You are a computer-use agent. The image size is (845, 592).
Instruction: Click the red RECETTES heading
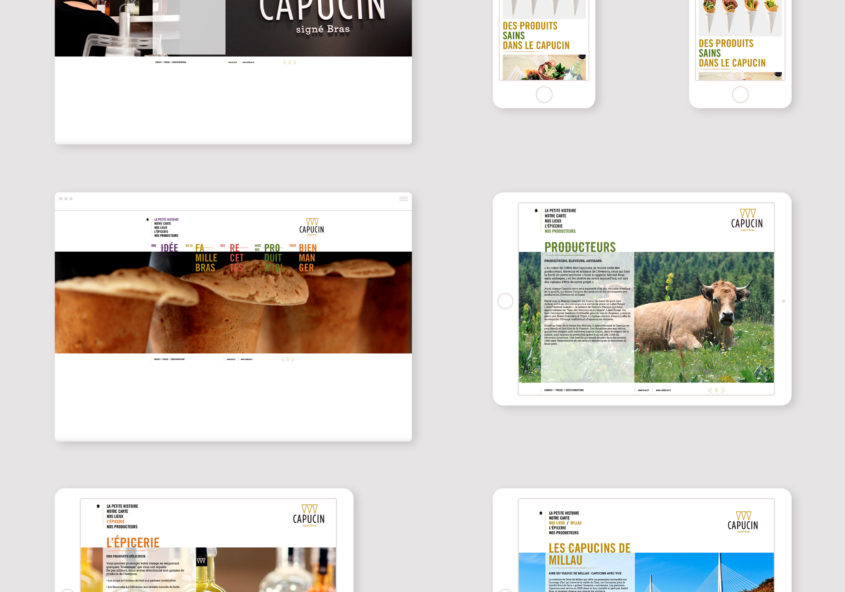coord(237,258)
